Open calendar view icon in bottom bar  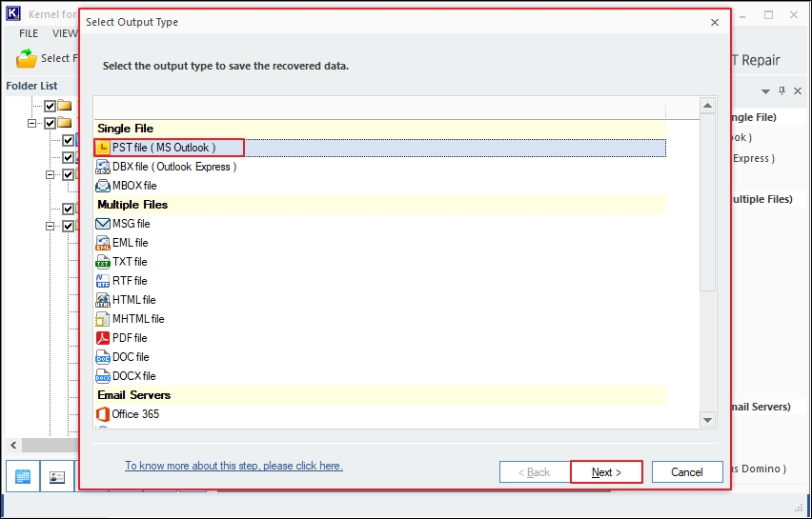(x=23, y=476)
